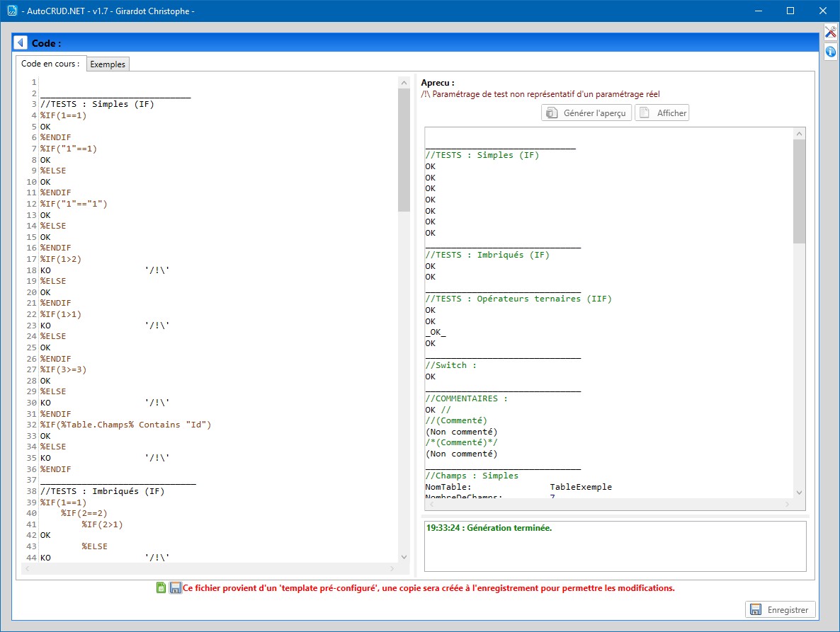Screen dimensions: 840x632
Task: Click '%IF(2>1)' on line 41
Action: pos(102,524)
